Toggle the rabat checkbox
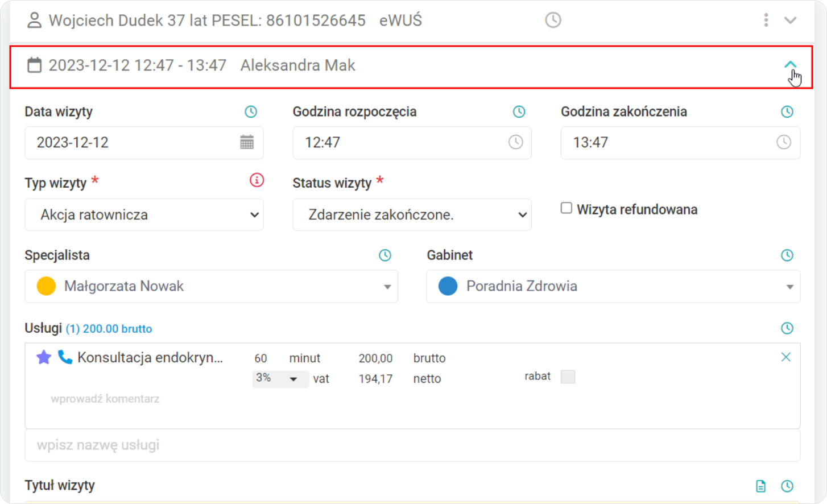 click(568, 377)
